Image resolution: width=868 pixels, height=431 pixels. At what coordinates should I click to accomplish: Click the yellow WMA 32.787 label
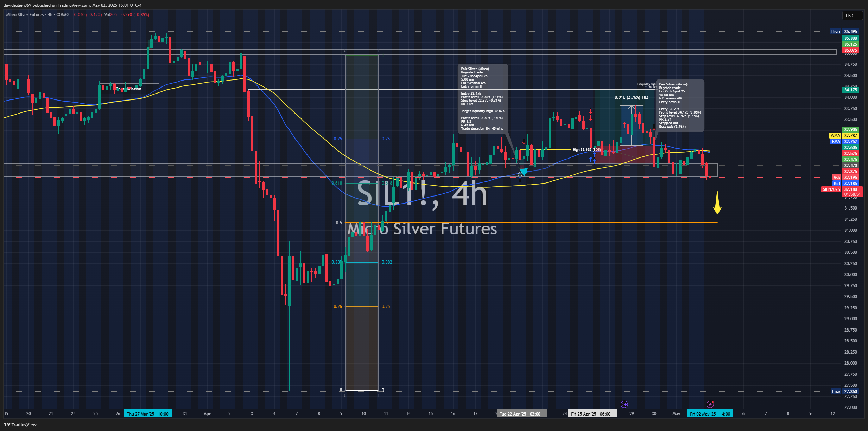click(x=844, y=135)
